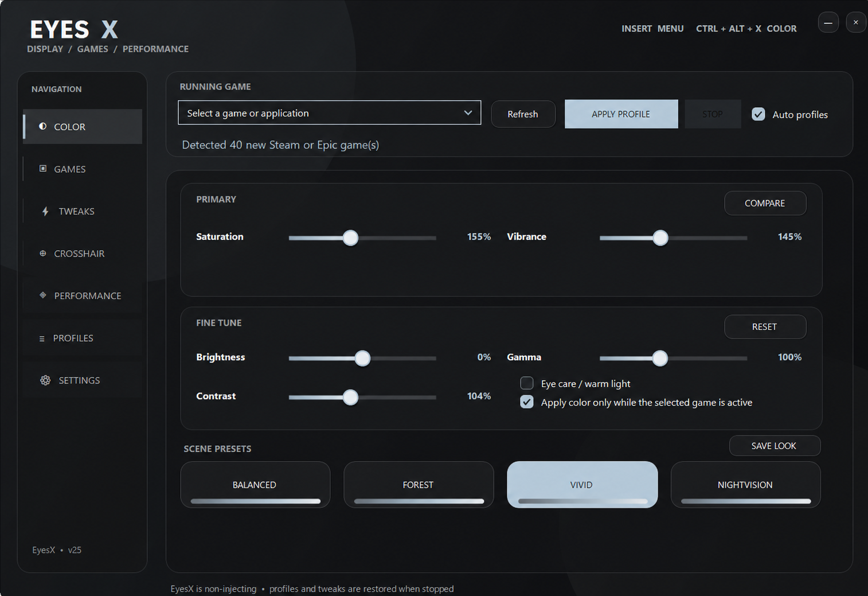Click the APPLY PROFILE button

(x=621, y=114)
